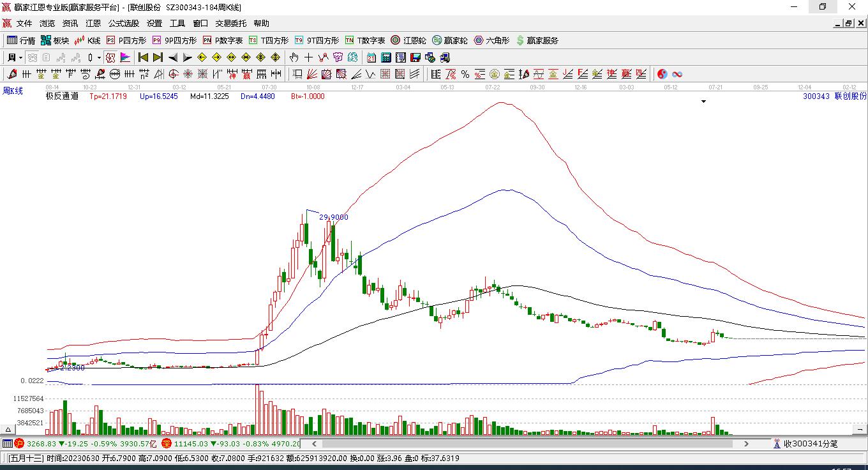Open the candlestick style dropdown arrow
868x470 pixels.
coord(99,57)
